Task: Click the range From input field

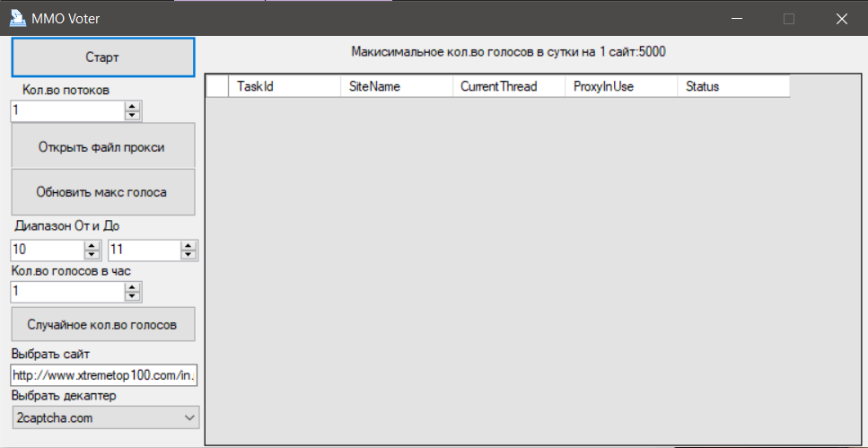Action: click(x=47, y=250)
